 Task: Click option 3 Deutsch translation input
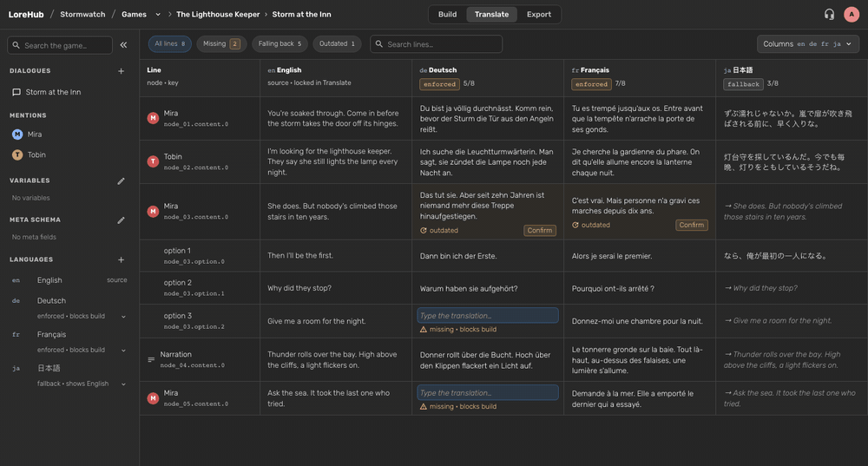tap(488, 316)
